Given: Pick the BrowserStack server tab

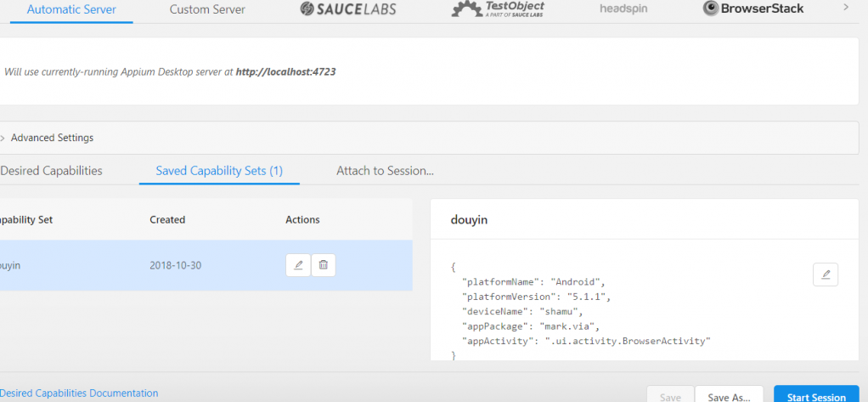Looking at the screenshot, I should (753, 9).
